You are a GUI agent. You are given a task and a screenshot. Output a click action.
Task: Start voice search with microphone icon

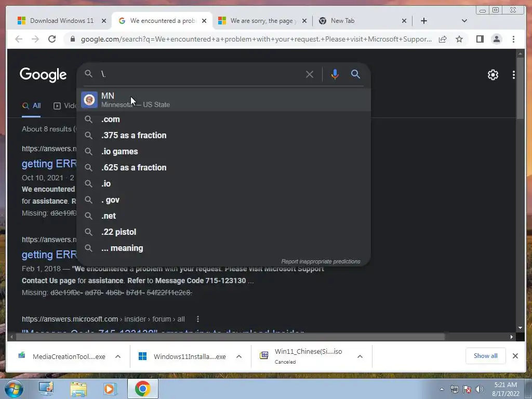335,74
